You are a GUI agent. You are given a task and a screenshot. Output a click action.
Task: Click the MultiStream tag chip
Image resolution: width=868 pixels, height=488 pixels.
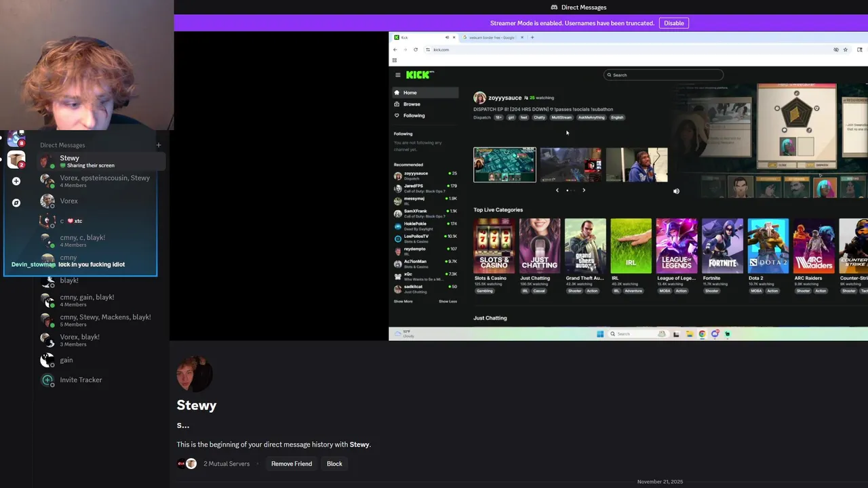click(561, 117)
